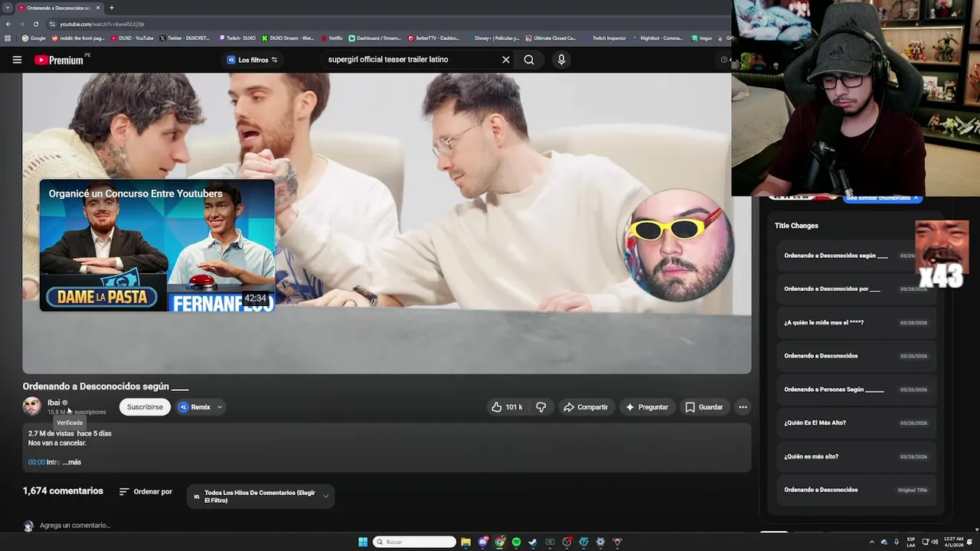Select title change '¿Quién Es El Más Alto?'
The image size is (980, 551).
coord(856,422)
